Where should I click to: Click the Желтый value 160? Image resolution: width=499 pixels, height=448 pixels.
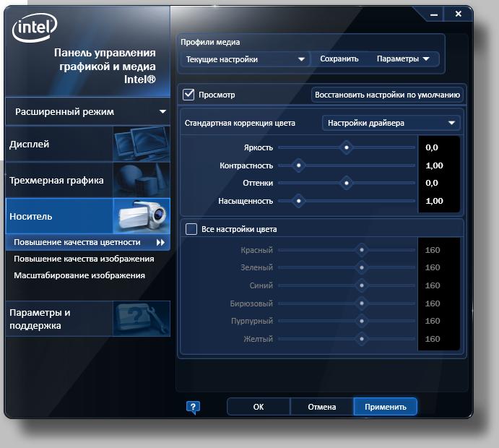point(433,339)
